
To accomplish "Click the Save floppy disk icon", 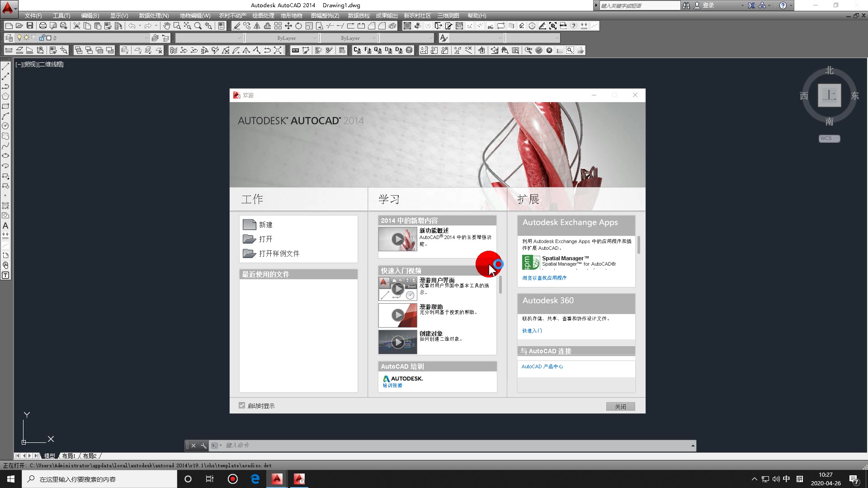I will coord(30,26).
